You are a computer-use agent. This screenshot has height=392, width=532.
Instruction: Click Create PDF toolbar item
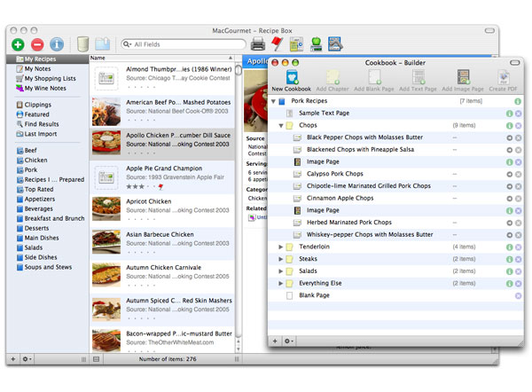point(503,81)
